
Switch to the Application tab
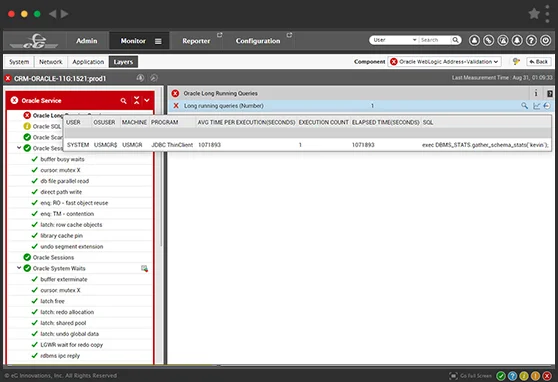point(88,62)
